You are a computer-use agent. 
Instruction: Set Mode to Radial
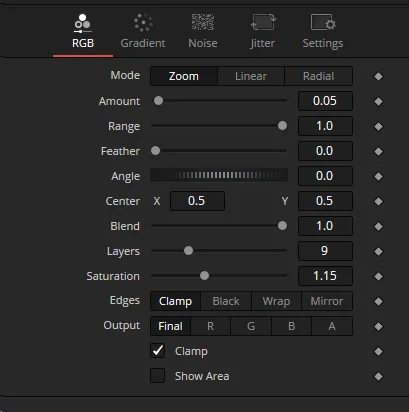[318, 76]
